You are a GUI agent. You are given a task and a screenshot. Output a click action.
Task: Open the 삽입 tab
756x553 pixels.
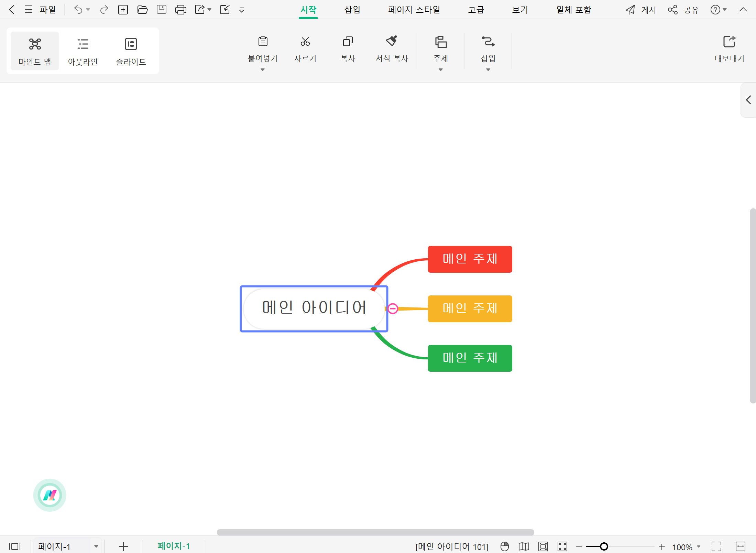tap(352, 10)
